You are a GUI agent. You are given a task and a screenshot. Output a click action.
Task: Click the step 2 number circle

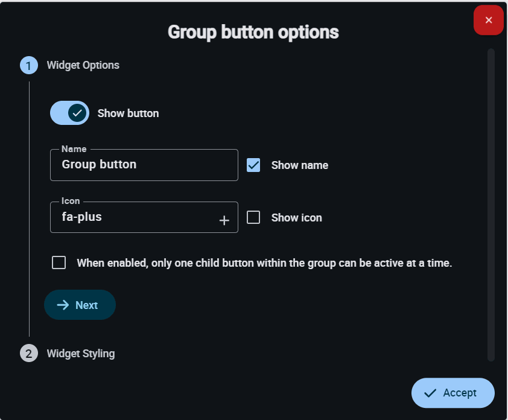coord(29,353)
